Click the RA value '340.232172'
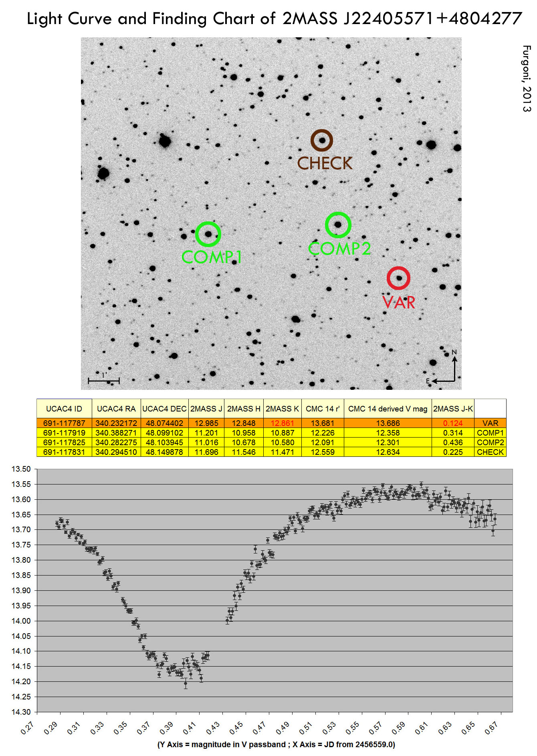This screenshot has height=756, width=537. coord(116,423)
